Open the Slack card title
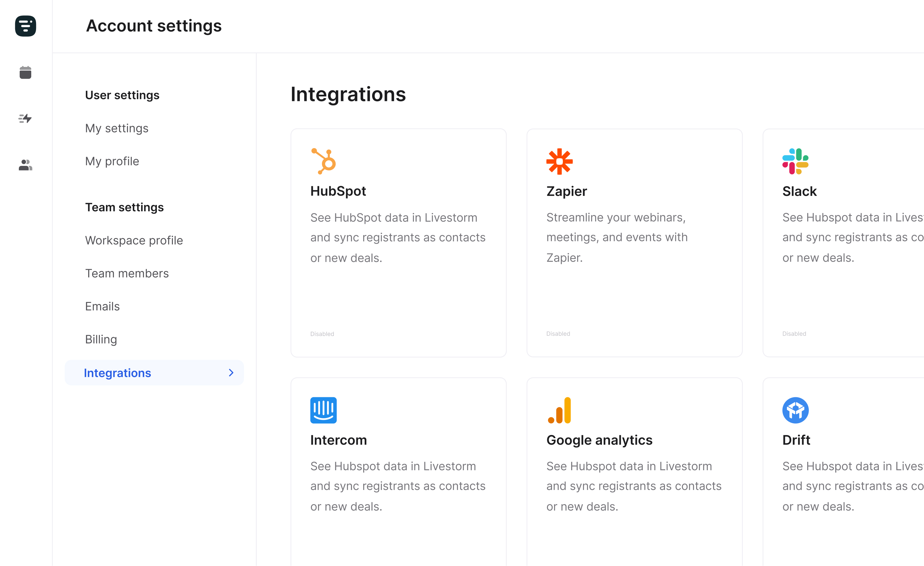924x566 pixels. pos(799,191)
